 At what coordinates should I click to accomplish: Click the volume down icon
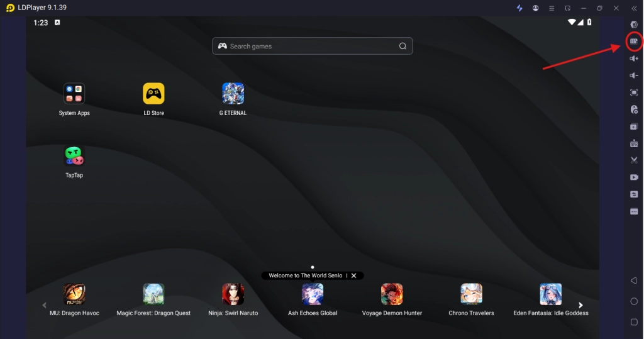pyautogui.click(x=634, y=75)
